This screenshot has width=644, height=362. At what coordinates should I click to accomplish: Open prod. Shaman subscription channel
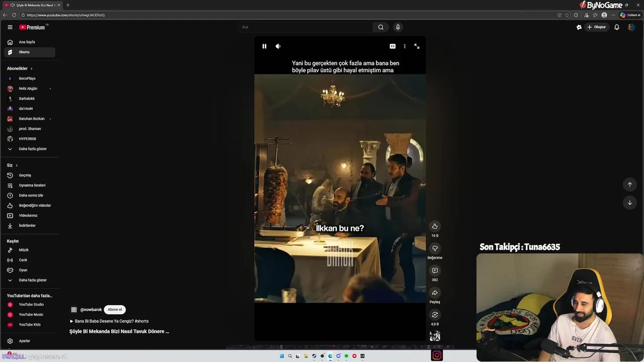[30, 129]
